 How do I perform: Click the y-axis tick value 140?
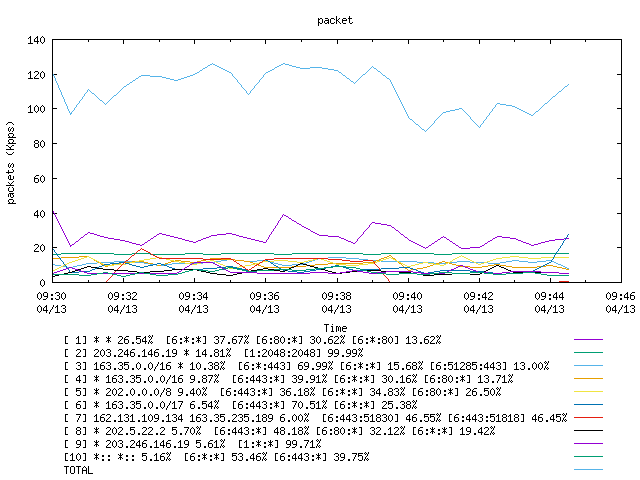36,40
